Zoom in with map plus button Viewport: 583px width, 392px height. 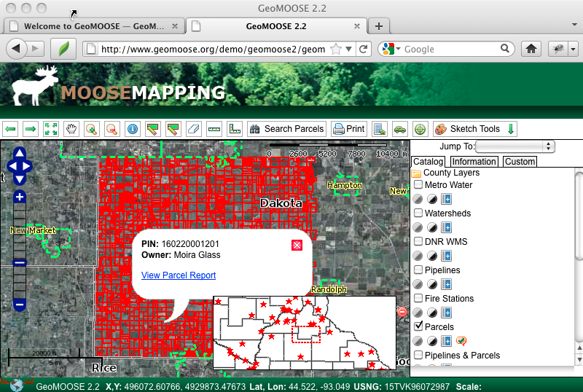20,197
